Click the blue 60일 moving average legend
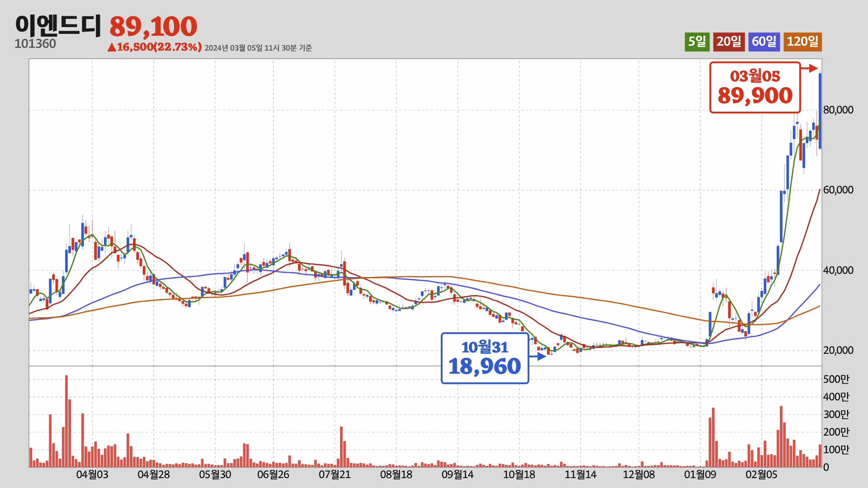The height and width of the screenshot is (488, 868). 764,42
